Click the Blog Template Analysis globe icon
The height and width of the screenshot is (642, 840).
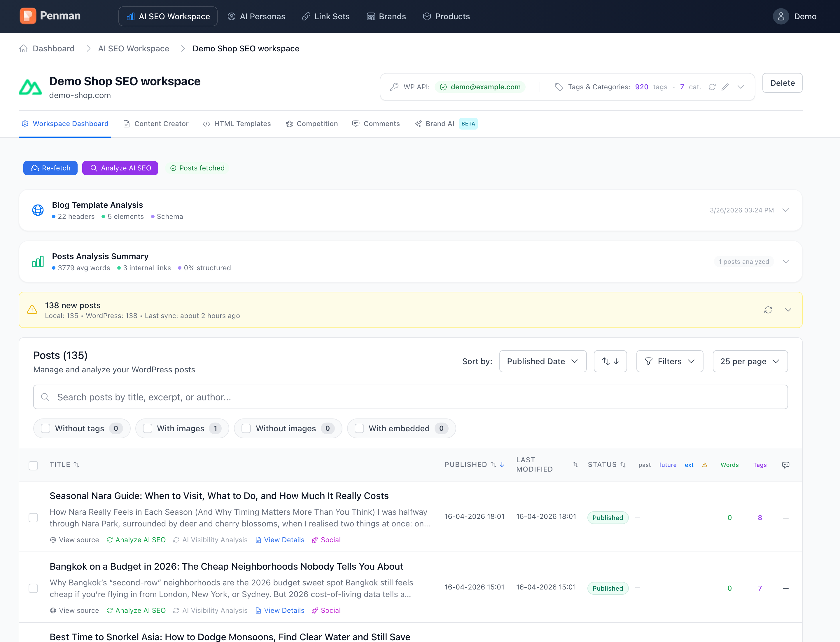pyautogui.click(x=38, y=210)
